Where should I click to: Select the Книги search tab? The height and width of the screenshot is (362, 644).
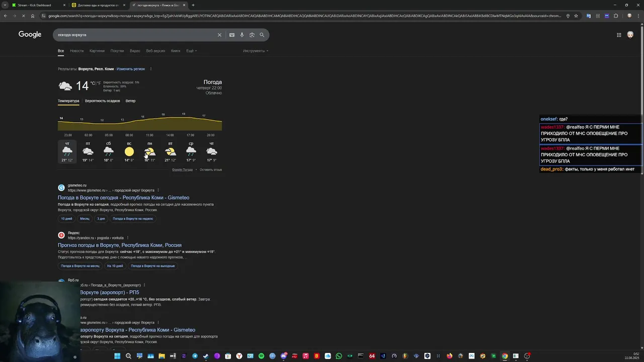coord(176,51)
